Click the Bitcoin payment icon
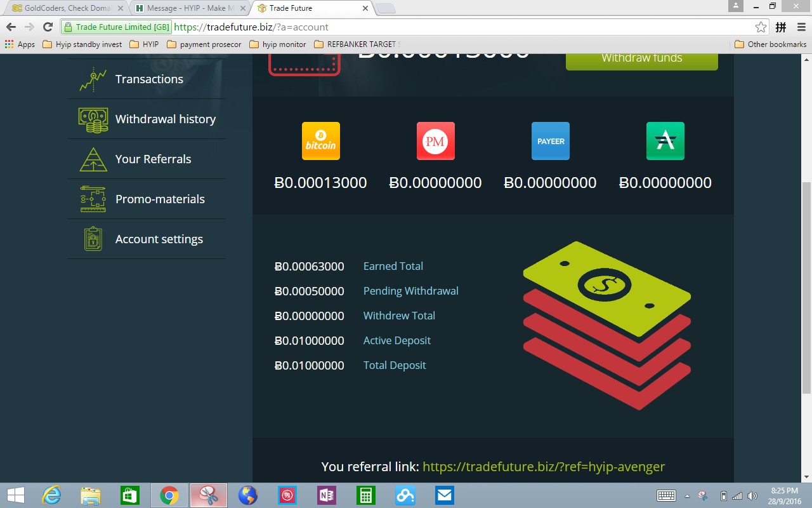Screen dimensions: 812x508 pos(320,141)
